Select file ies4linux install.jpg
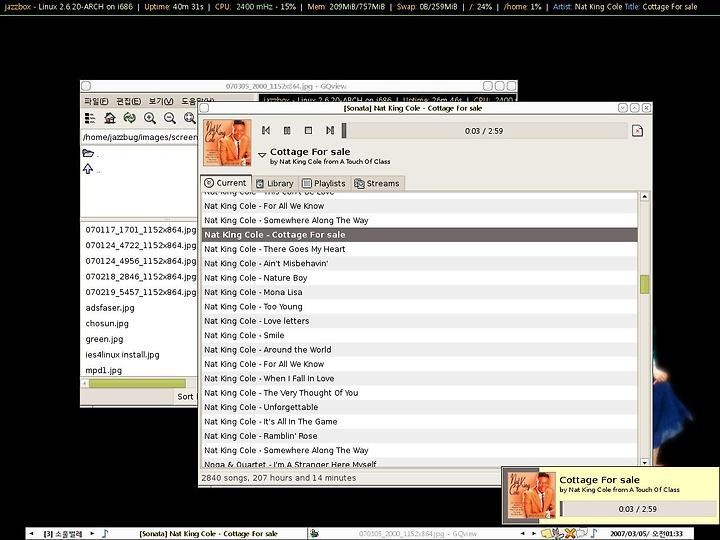Screen dimensions: 720x540 pos(122,354)
